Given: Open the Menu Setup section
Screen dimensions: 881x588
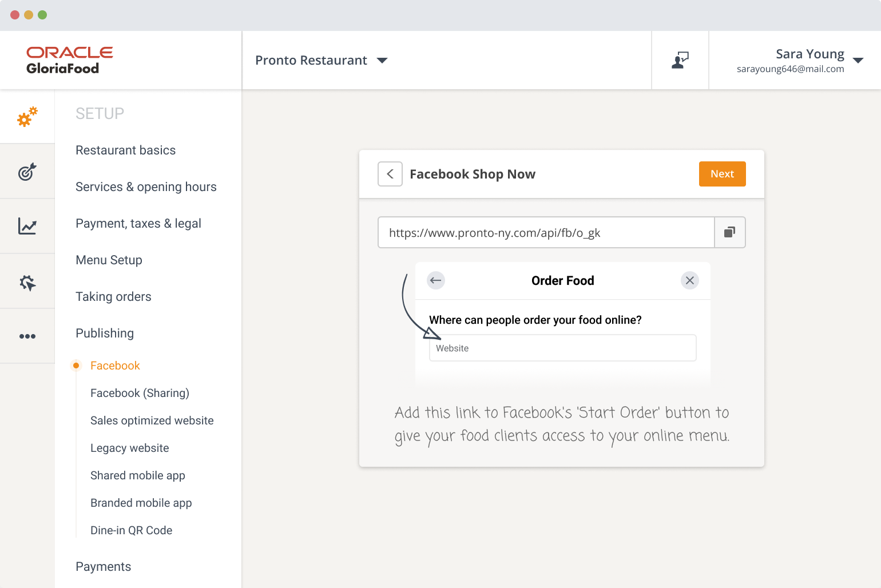Looking at the screenshot, I should (109, 260).
